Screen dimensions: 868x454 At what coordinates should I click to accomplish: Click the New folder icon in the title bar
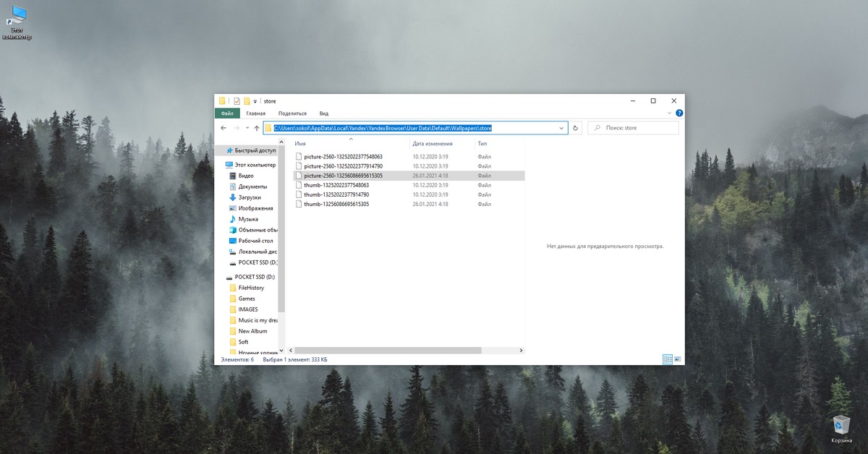tap(247, 101)
